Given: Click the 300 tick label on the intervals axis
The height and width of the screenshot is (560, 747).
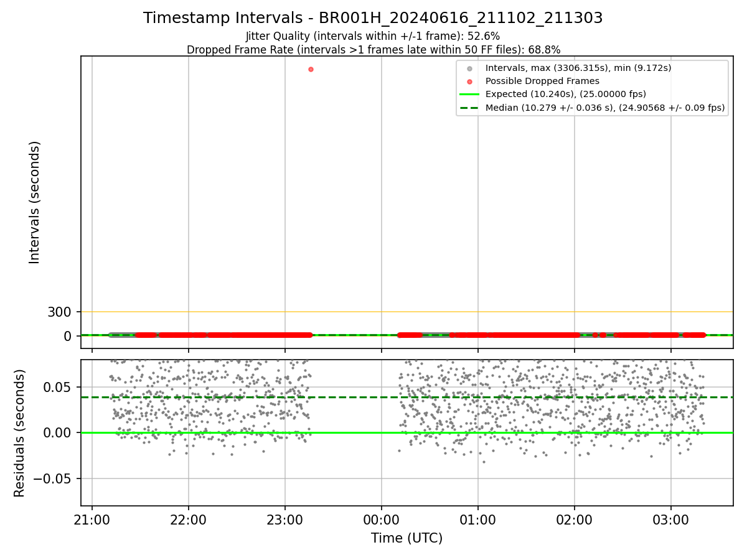Looking at the screenshot, I should [x=59, y=312].
